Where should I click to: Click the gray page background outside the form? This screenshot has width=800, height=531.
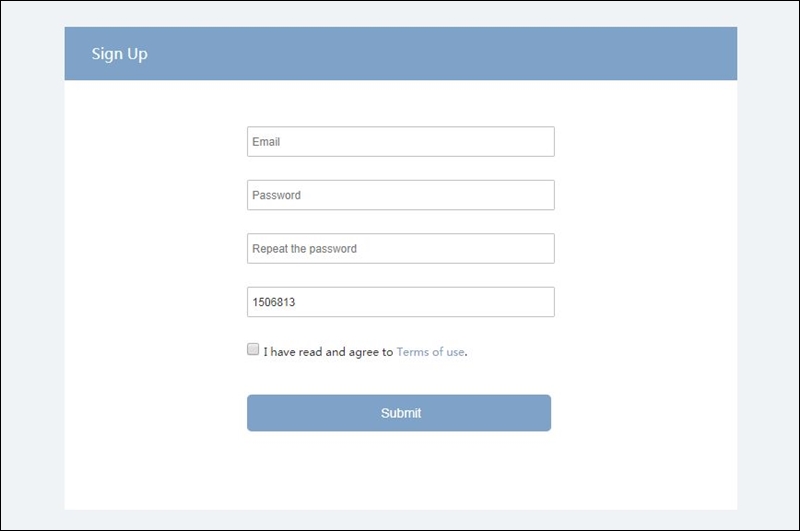coord(32,265)
